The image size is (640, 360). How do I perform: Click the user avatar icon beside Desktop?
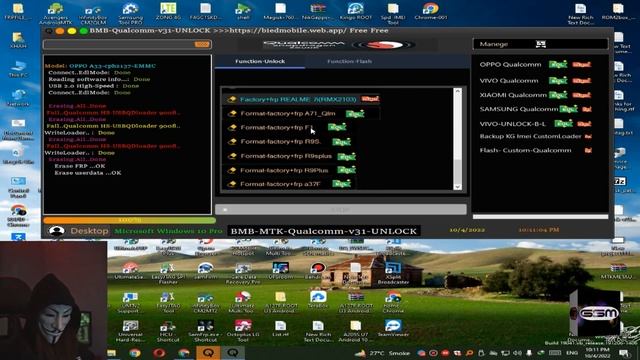coord(56,231)
